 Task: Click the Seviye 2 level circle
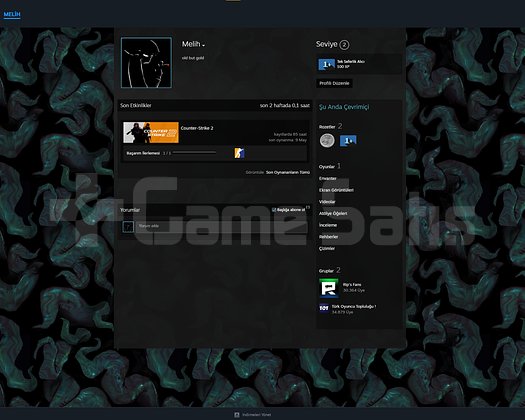pyautogui.click(x=344, y=45)
